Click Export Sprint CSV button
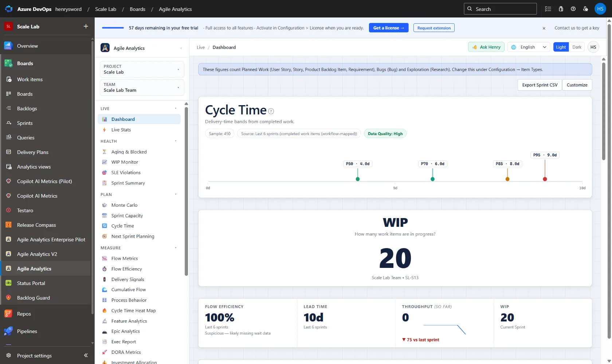 (x=540, y=85)
